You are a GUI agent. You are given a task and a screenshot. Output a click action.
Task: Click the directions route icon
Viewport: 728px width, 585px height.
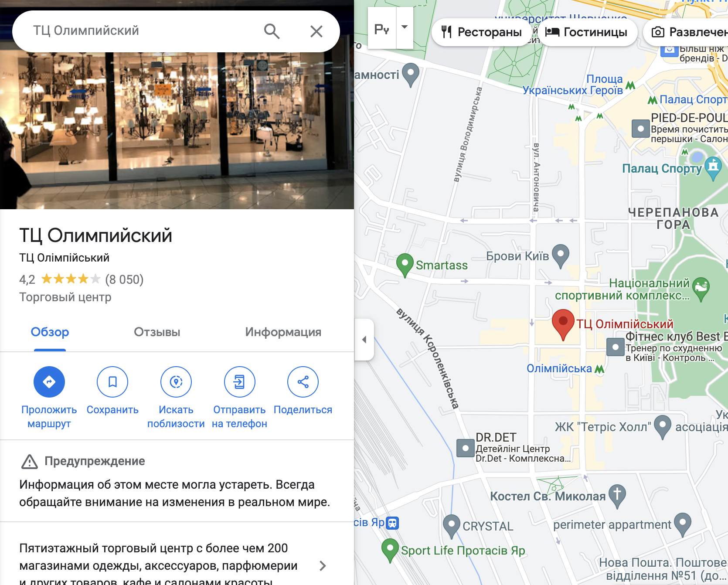click(49, 382)
